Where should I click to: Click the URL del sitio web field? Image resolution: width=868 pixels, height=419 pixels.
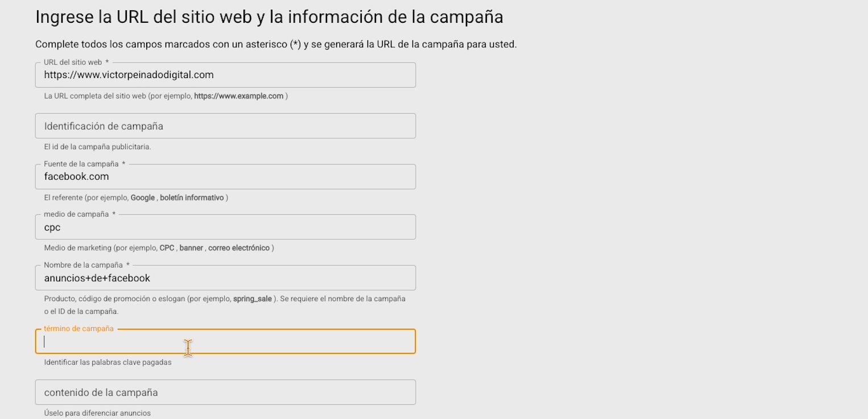tap(225, 75)
